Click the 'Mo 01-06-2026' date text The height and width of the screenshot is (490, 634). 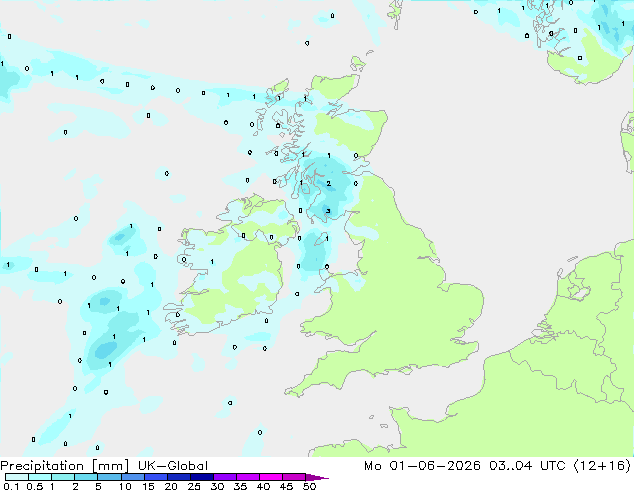[x=422, y=466]
